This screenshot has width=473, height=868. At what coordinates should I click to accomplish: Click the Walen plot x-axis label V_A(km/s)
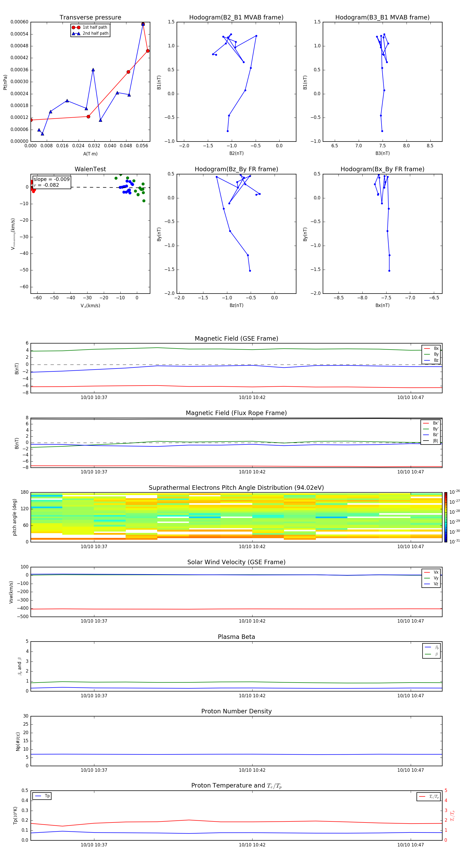tap(90, 306)
